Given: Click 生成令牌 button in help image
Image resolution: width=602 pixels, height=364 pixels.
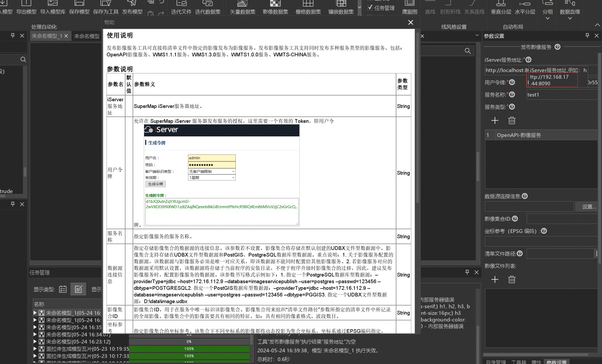Looking at the screenshot, I should point(155,184).
